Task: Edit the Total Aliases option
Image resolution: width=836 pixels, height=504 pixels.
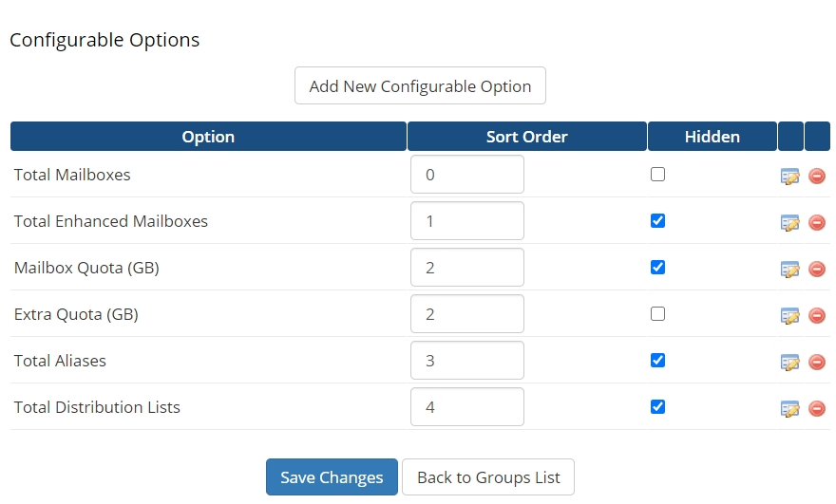Action: 789,362
